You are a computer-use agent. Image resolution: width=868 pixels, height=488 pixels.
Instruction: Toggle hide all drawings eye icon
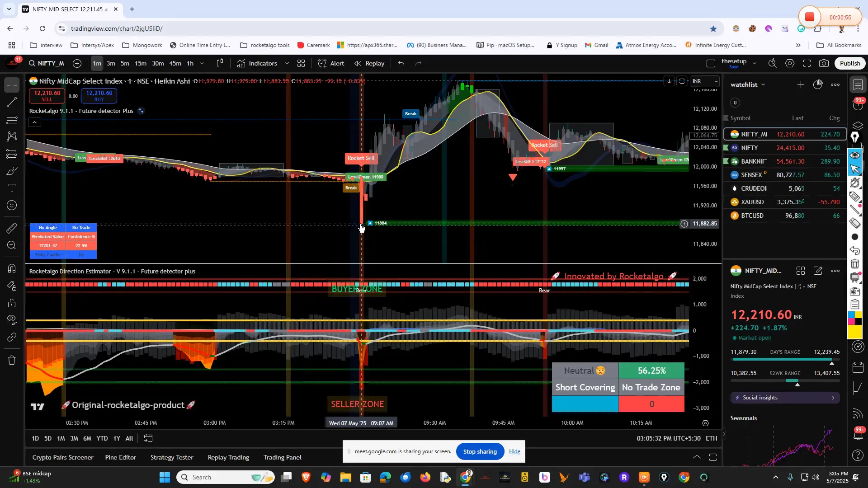click(12, 320)
